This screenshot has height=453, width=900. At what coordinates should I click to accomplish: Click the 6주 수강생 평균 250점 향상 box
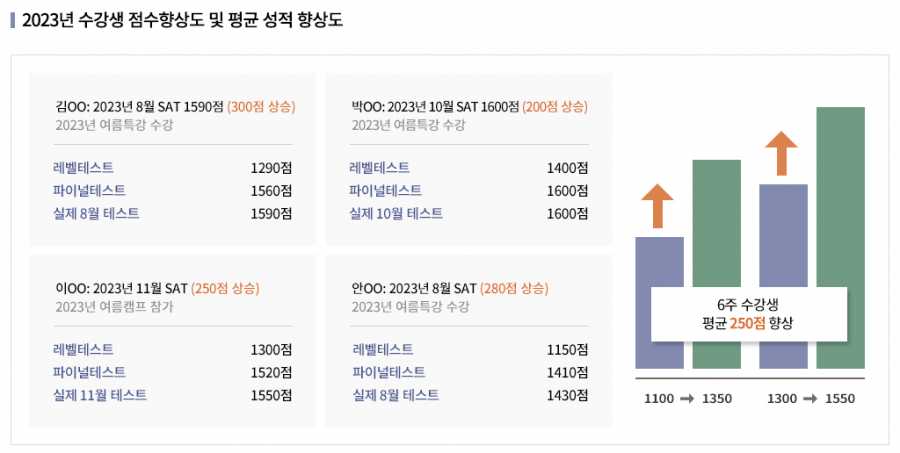pos(748,314)
